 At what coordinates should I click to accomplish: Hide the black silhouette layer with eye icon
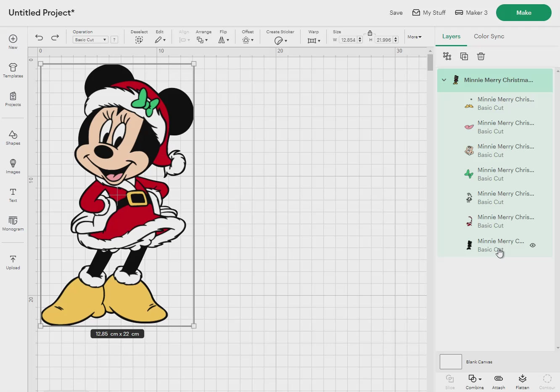(533, 245)
